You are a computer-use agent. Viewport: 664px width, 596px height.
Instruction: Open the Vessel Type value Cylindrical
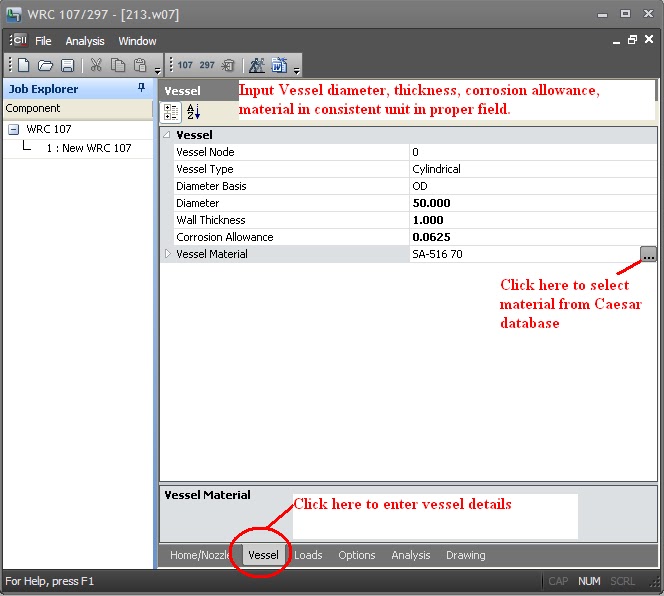533,169
